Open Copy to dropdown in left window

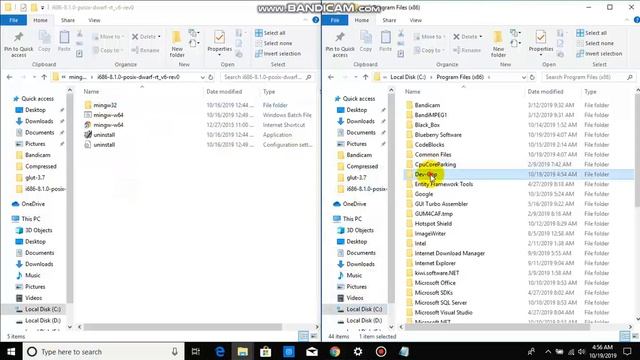(108, 50)
